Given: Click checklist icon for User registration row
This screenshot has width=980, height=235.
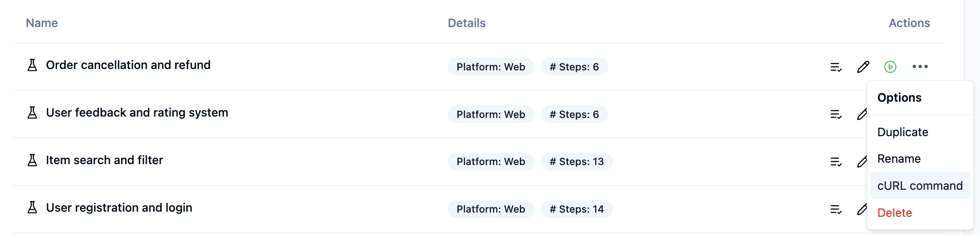Looking at the screenshot, I should coord(836,209).
